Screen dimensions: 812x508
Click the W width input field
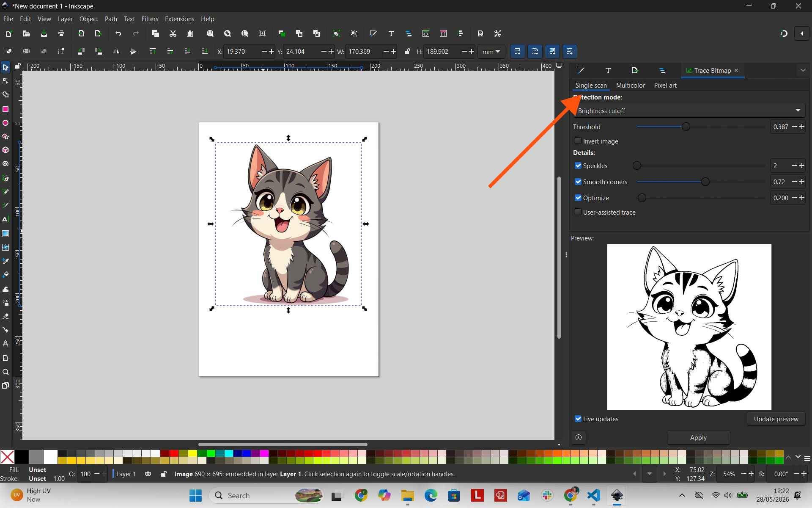(x=364, y=52)
